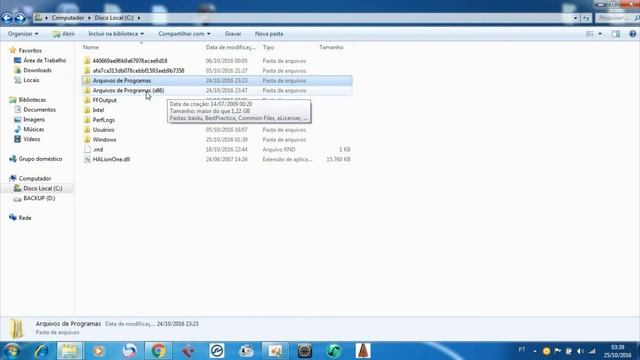
Task: Create a folder with Nova pasta
Action: [x=269, y=34]
